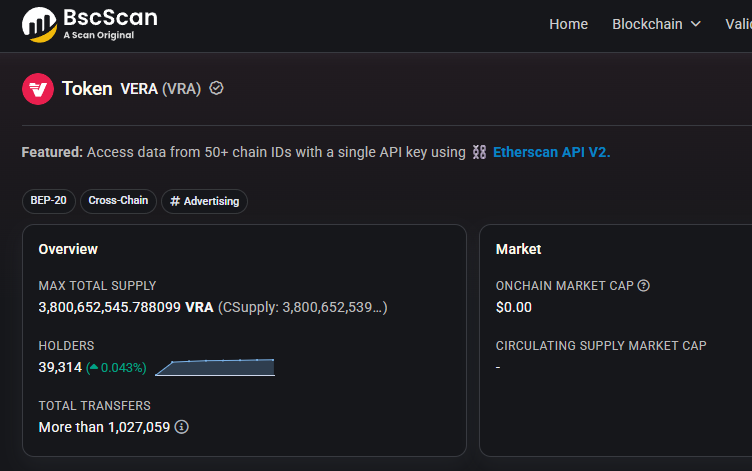Select the Advertising tag
The image size is (752, 471).
[204, 201]
